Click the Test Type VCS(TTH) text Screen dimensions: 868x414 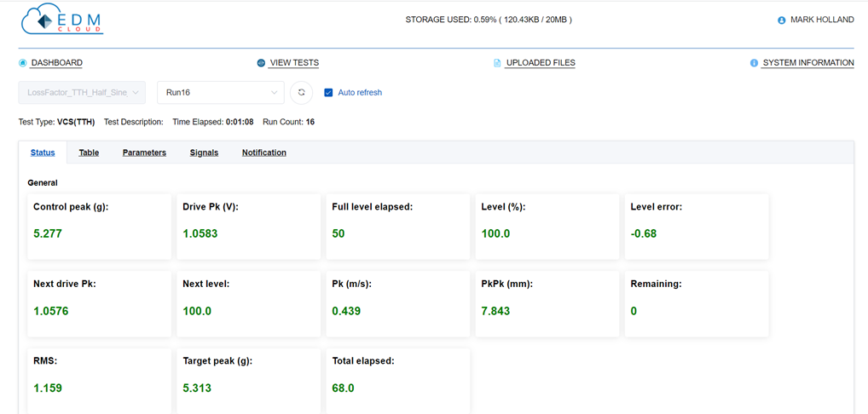(57, 122)
